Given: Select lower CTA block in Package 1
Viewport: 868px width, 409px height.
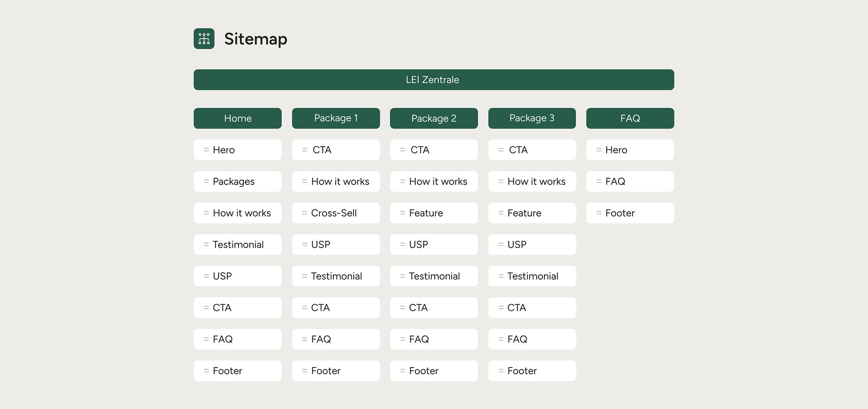Looking at the screenshot, I should 336,307.
